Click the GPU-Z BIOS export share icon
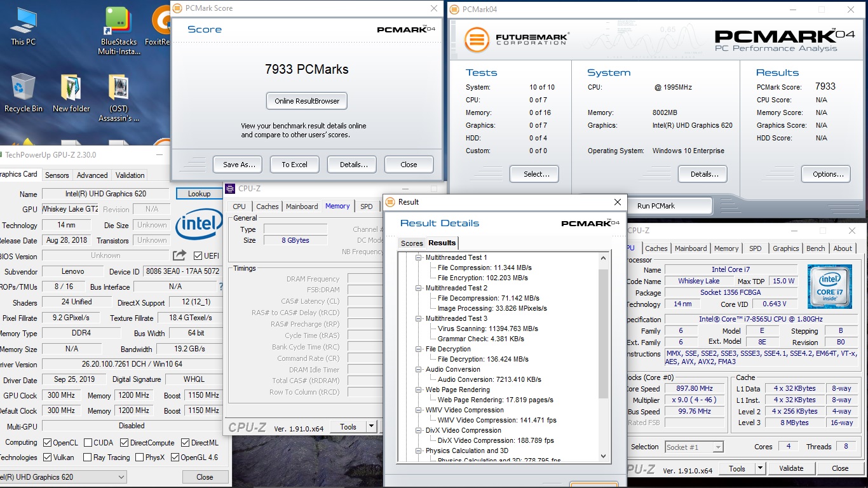868x488 pixels. pos(180,255)
